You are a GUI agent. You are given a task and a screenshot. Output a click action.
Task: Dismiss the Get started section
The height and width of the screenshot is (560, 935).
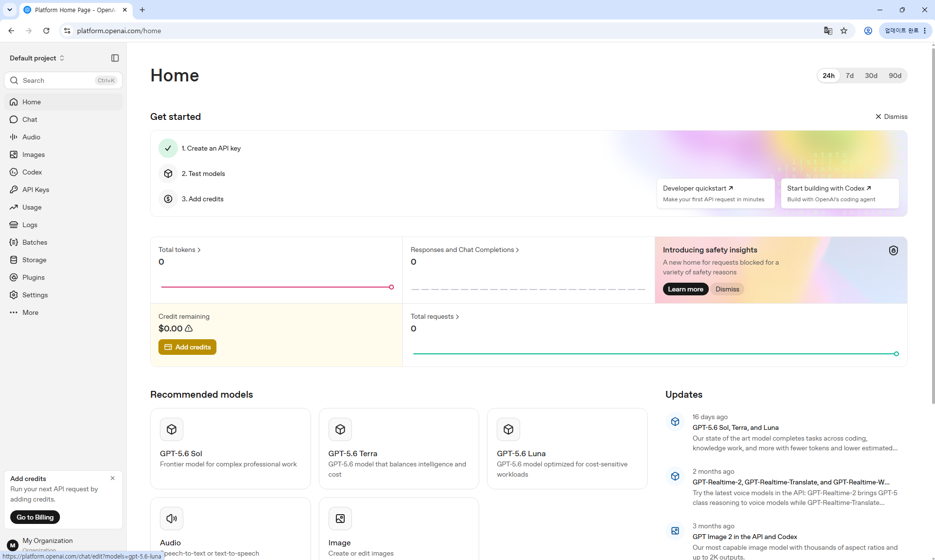892,116
